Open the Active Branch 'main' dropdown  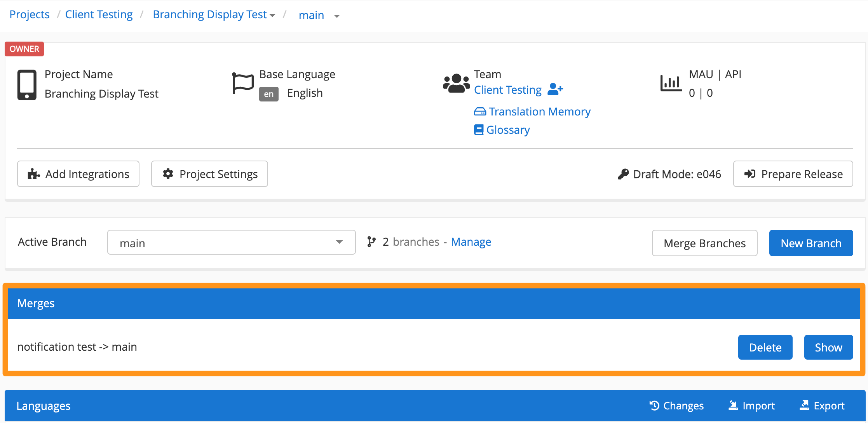click(x=231, y=242)
